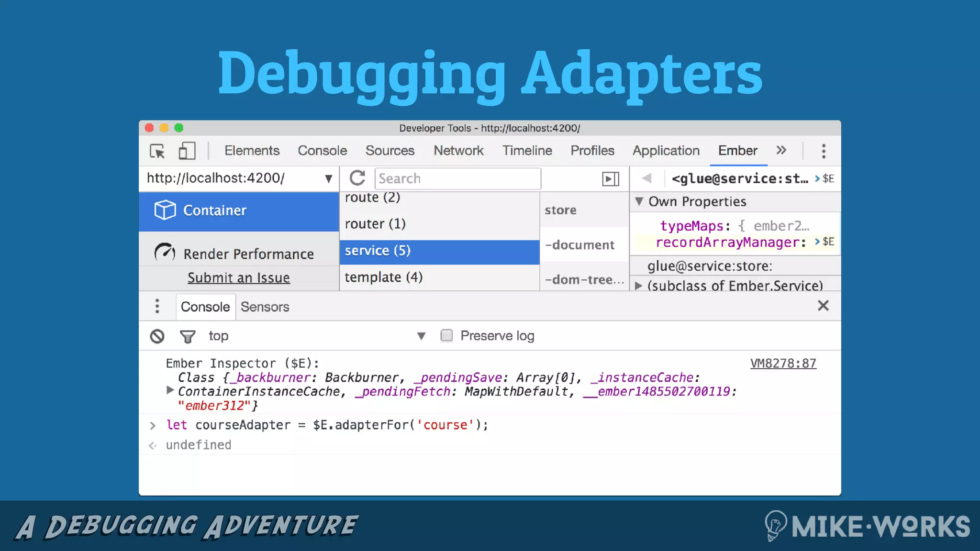This screenshot has height=551, width=980.
Task: Select the drawer Console tab
Action: (x=205, y=307)
